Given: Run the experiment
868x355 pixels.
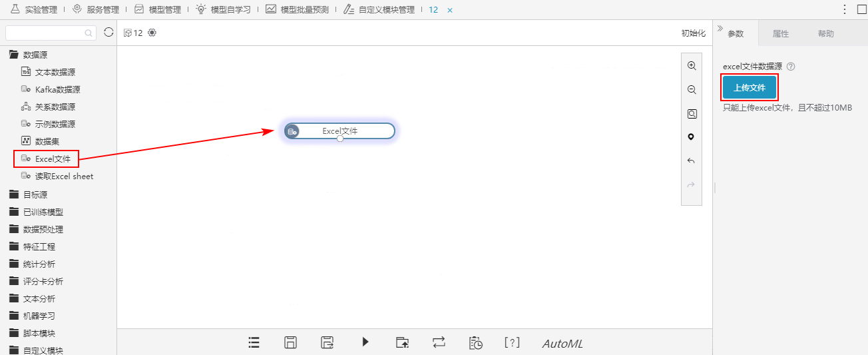Looking at the screenshot, I should tap(365, 342).
